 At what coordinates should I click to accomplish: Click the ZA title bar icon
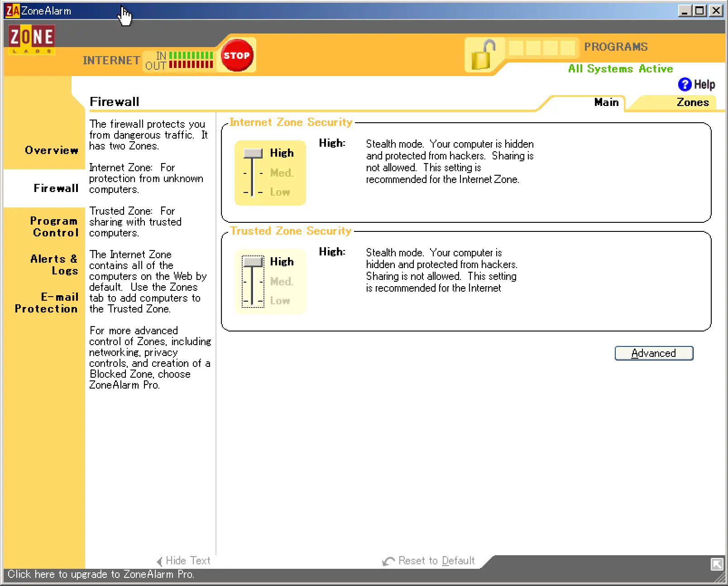pyautogui.click(x=13, y=10)
